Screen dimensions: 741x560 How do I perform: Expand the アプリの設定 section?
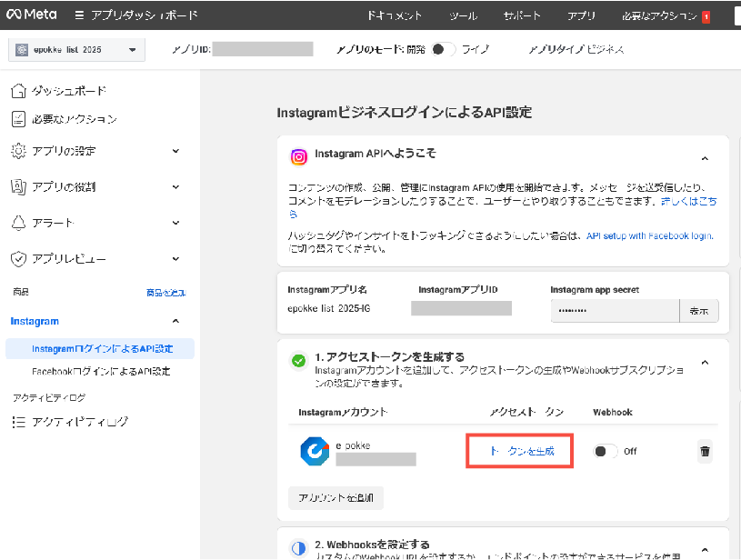click(x=175, y=151)
